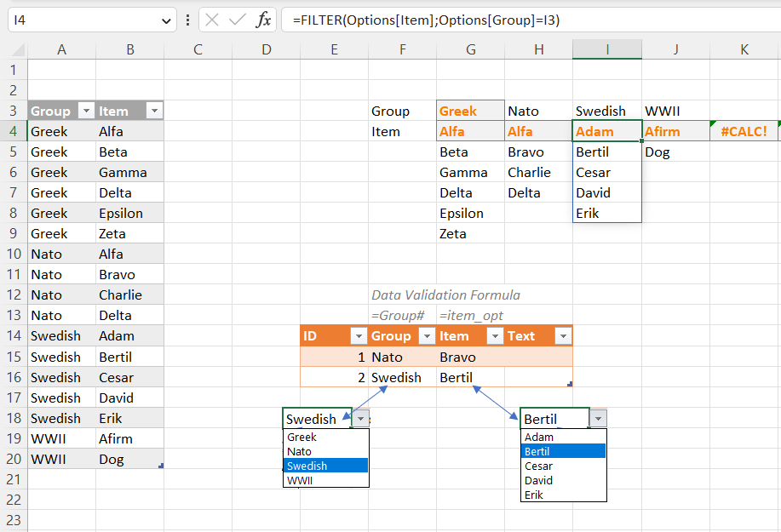Select column D by its header
This screenshot has width=781, height=532.
point(267,49)
